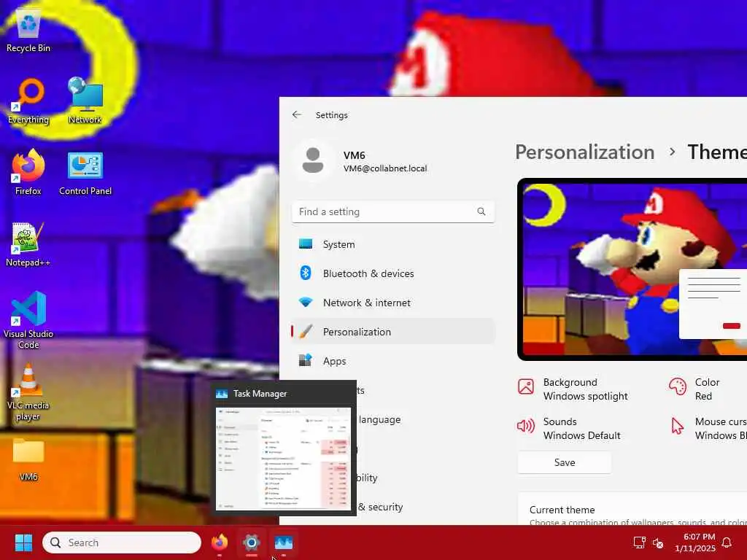Viewport: 747px width, 560px height.
Task: Open Background Windows spotlight option
Action: click(573, 389)
